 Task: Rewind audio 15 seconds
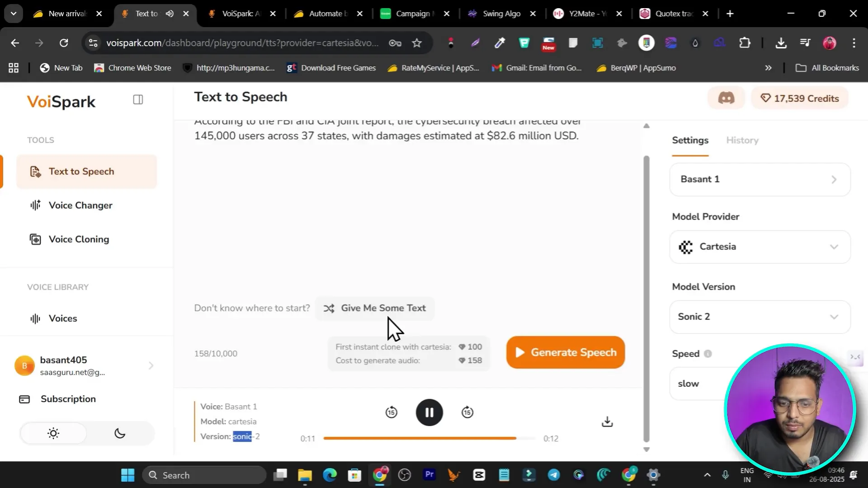[392, 412]
